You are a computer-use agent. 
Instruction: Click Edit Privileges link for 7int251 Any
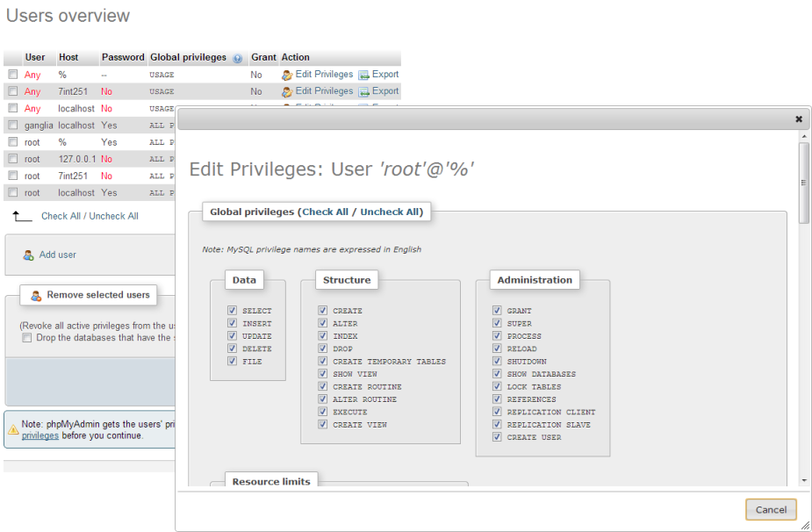[324, 91]
